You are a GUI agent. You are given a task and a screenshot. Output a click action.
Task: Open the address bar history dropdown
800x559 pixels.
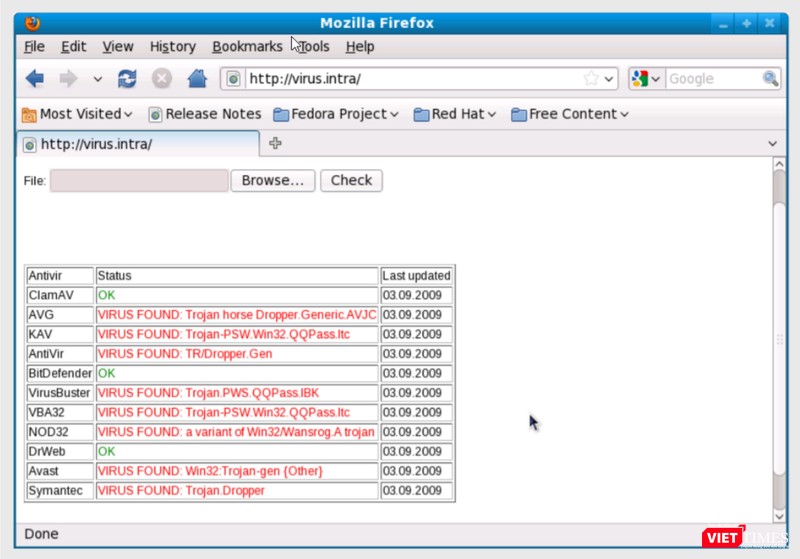click(x=609, y=79)
